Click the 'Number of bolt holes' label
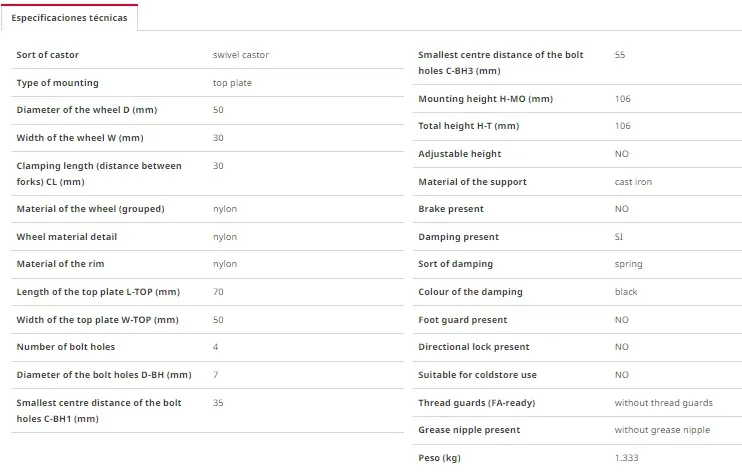 point(65,347)
